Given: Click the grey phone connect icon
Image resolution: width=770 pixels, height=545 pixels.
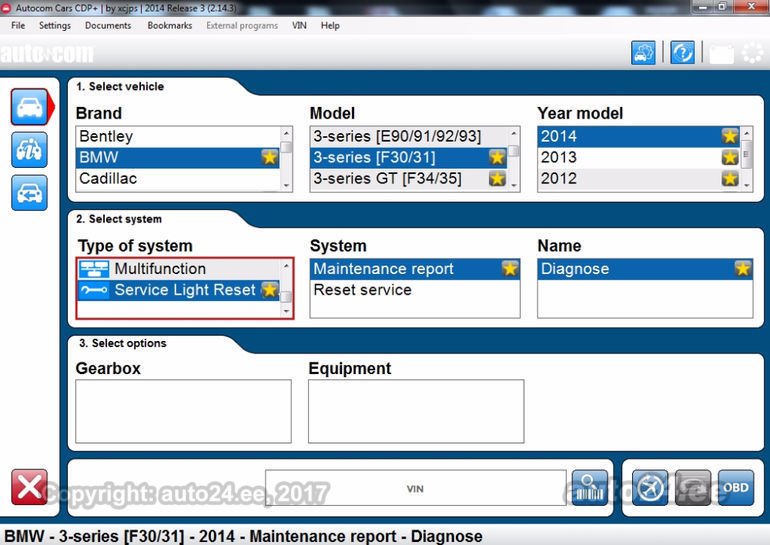Looking at the screenshot, I should coord(693,488).
